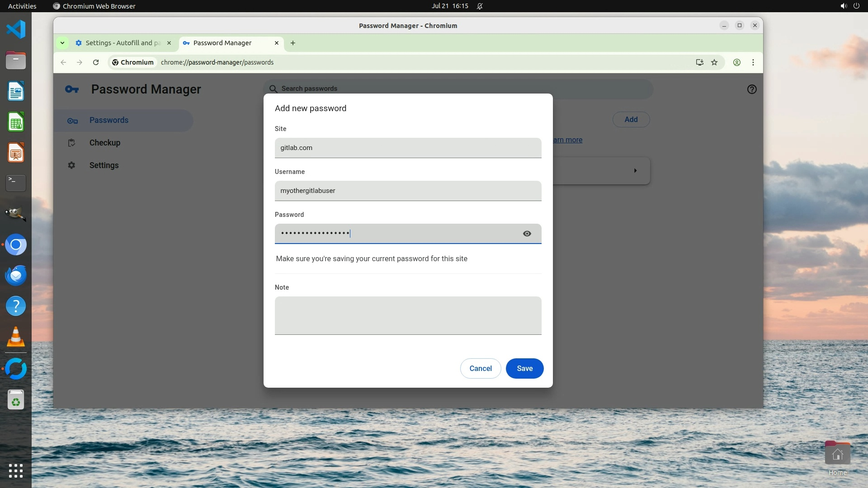Open Visual Studio Code from dock
Screen dimensions: 868x488
point(16,30)
